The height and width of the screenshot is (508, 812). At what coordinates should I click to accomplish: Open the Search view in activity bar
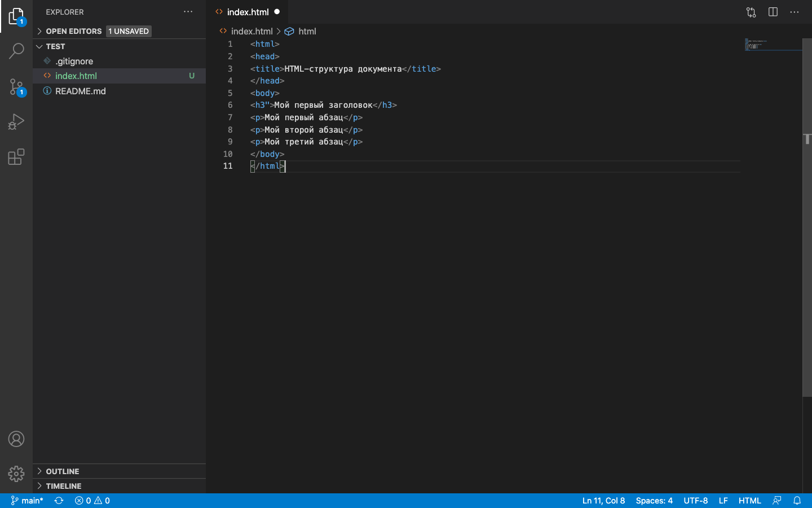(16, 51)
